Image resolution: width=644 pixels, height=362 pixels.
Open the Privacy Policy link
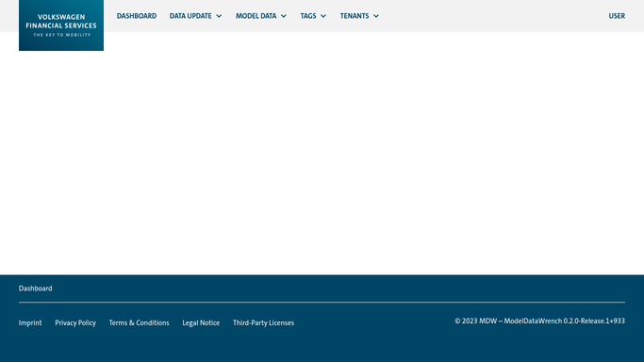pyautogui.click(x=75, y=323)
